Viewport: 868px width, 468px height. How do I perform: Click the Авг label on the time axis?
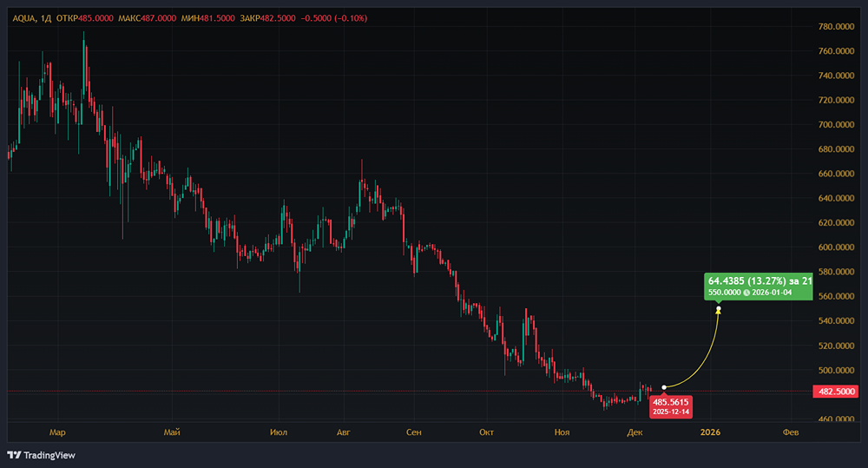[x=343, y=432]
